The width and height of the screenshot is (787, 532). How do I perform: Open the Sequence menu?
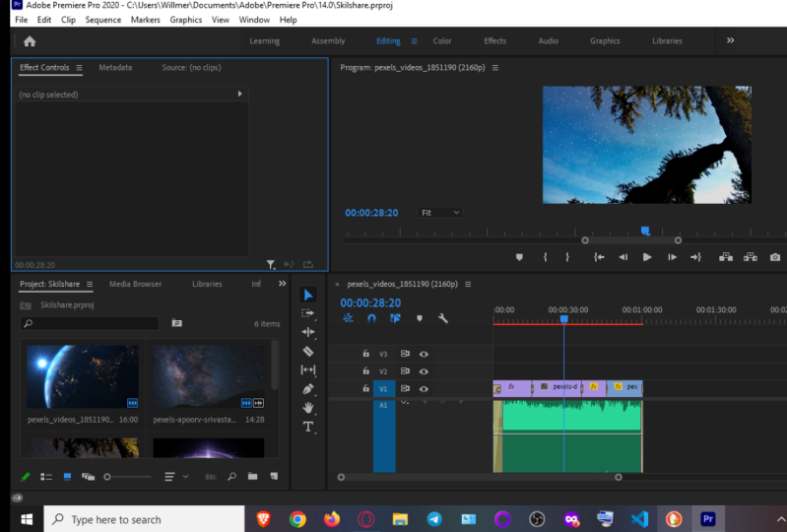(102, 20)
